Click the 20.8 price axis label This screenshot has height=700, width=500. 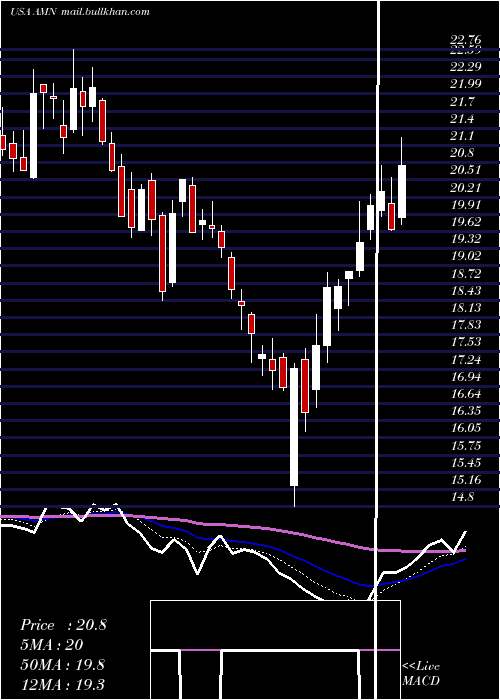click(x=462, y=153)
